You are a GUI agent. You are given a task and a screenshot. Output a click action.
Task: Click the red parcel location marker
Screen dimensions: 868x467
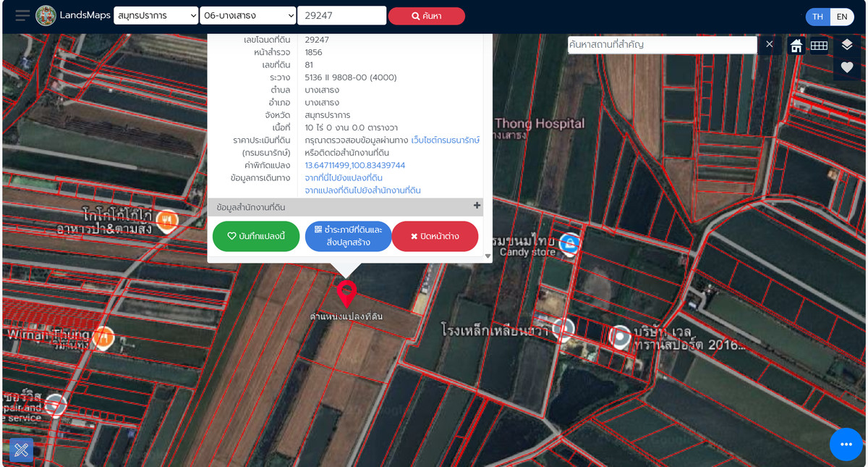click(x=348, y=295)
